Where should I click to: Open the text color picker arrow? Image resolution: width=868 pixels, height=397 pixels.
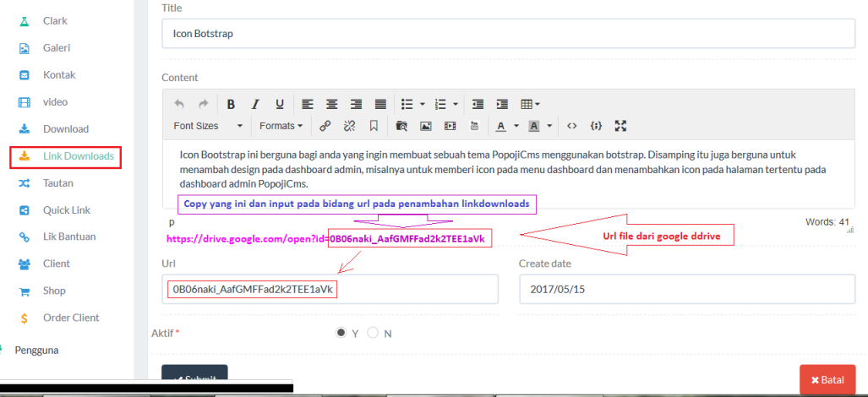pos(516,126)
